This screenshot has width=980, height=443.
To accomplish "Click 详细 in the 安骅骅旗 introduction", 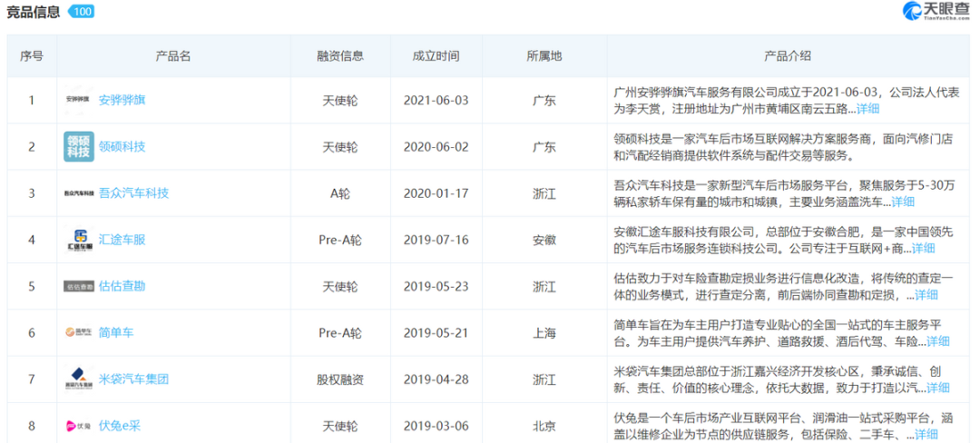I will point(868,109).
